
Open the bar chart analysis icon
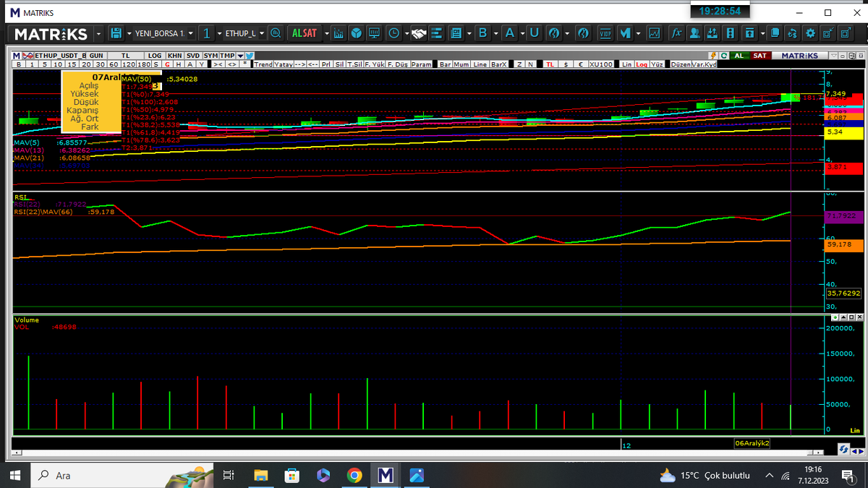pyautogui.click(x=339, y=33)
